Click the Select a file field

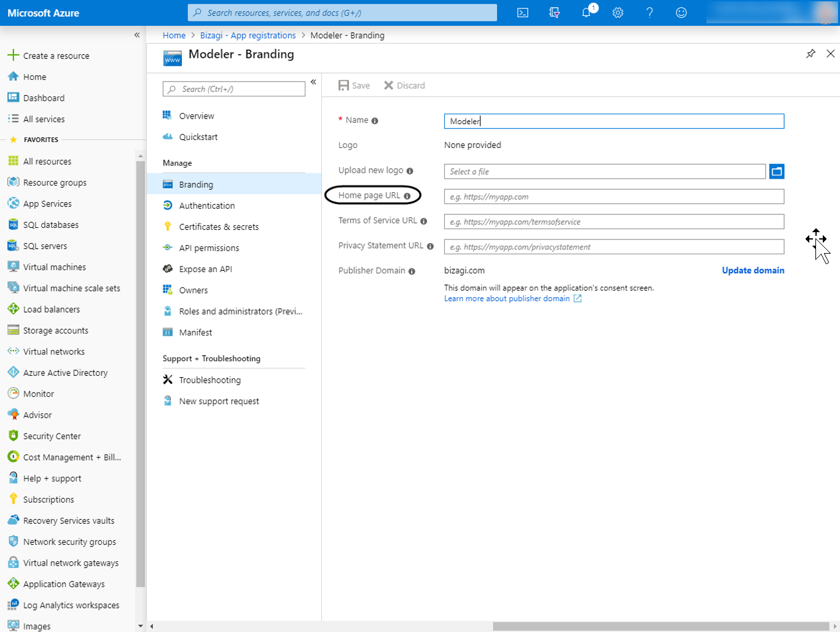click(605, 171)
